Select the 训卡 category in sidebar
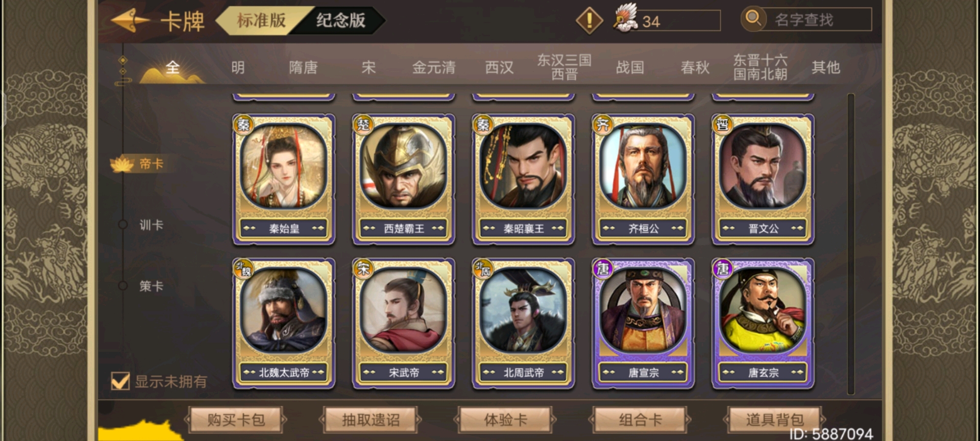Viewport: 980px width, 441px height. click(x=151, y=225)
